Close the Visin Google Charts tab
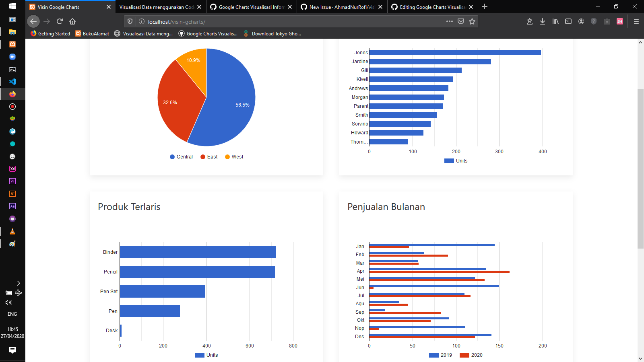 point(108,7)
